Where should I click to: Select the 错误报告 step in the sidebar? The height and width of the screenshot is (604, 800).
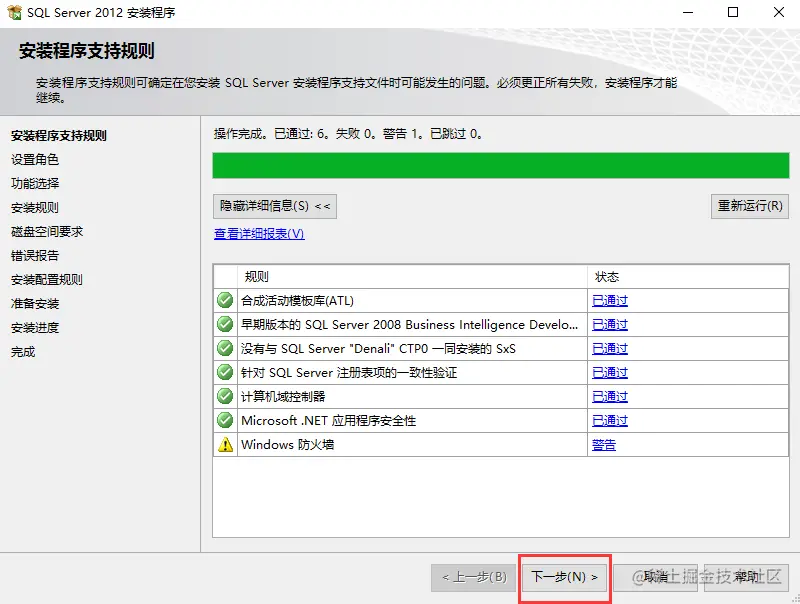click(35, 255)
